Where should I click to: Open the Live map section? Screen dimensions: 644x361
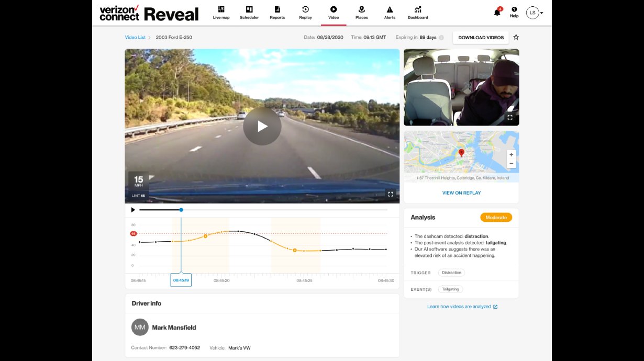pos(221,13)
